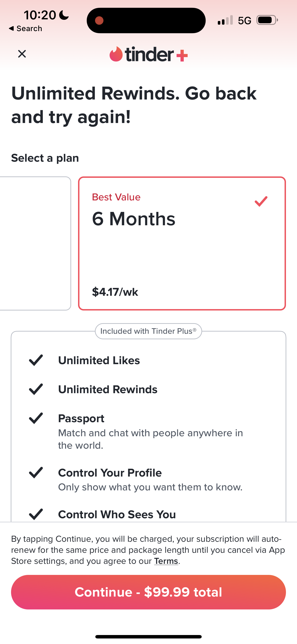Tap the red plus icon beside tinder
Viewport: 297px width, 644px height.
coord(182,56)
